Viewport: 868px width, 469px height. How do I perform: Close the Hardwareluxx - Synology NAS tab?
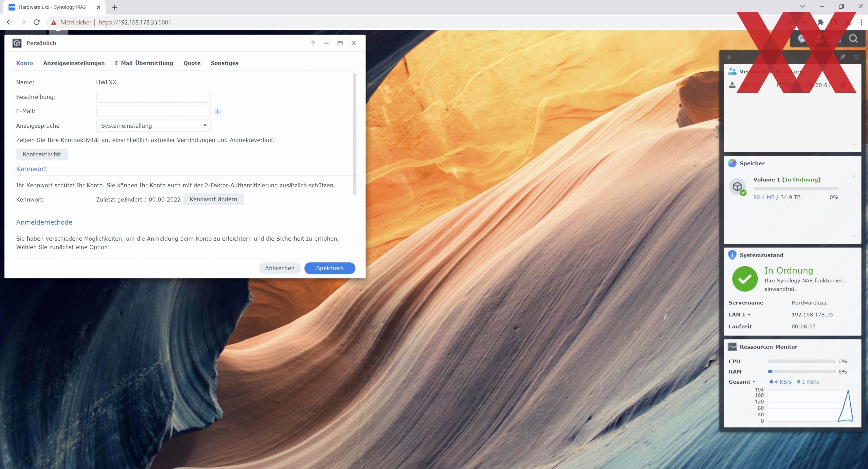coord(99,7)
